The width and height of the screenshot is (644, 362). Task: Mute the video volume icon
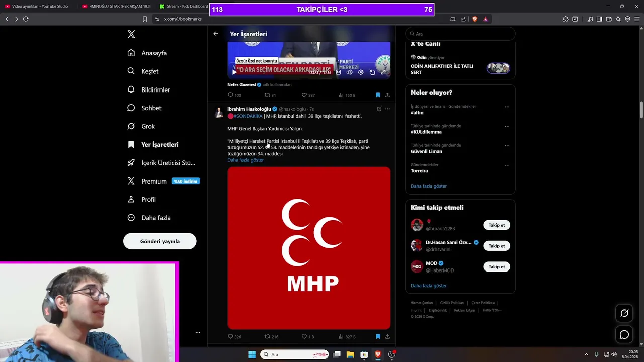coord(349,72)
